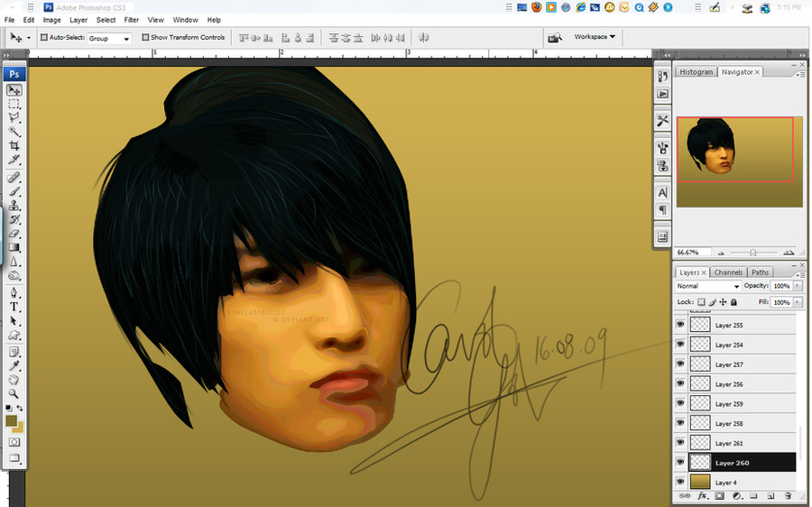Select the Sharpen/Blur tool
This screenshot has height=507, width=812.
[14, 262]
